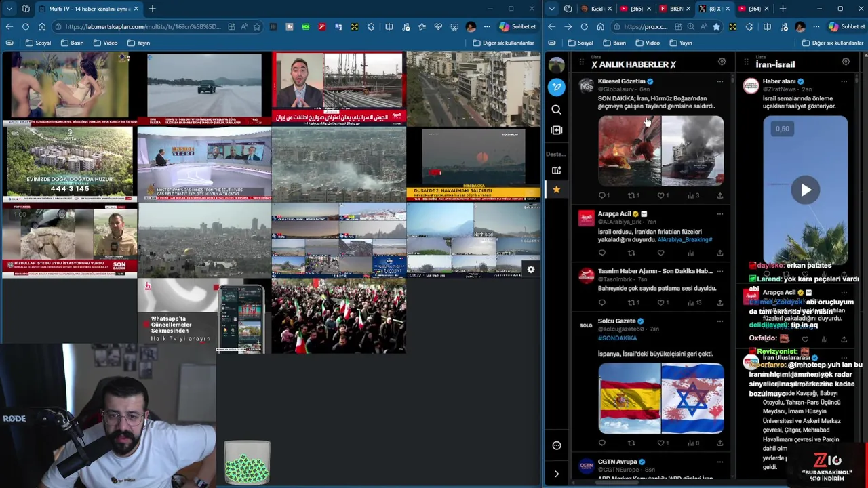
Task: Add a column via X Pro sidebar icon
Action: (556, 130)
